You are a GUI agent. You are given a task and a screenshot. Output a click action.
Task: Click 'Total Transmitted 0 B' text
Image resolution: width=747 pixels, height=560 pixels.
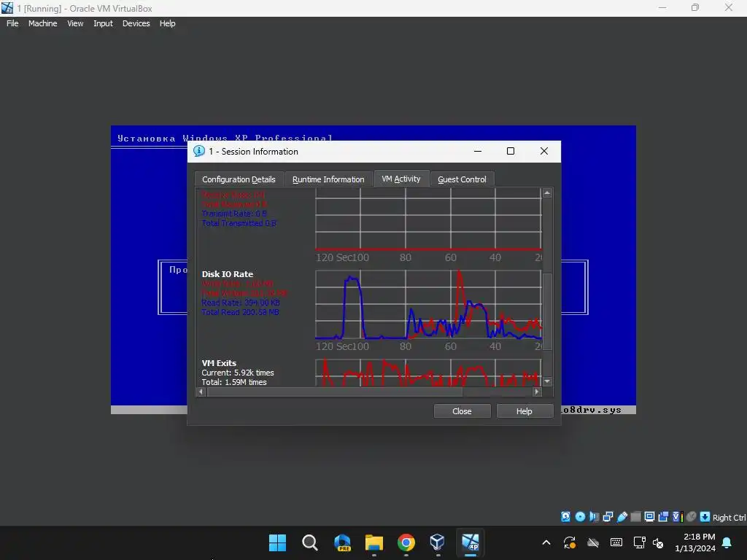(x=239, y=223)
